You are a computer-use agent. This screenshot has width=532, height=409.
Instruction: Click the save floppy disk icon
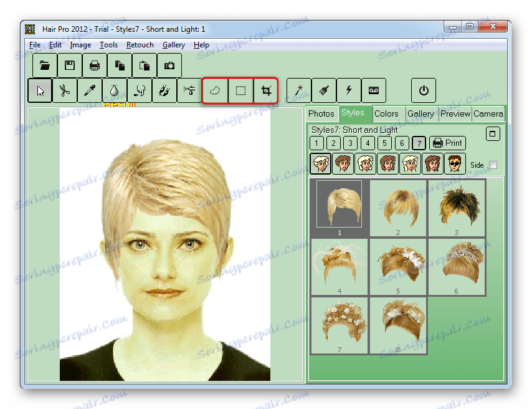tap(70, 65)
